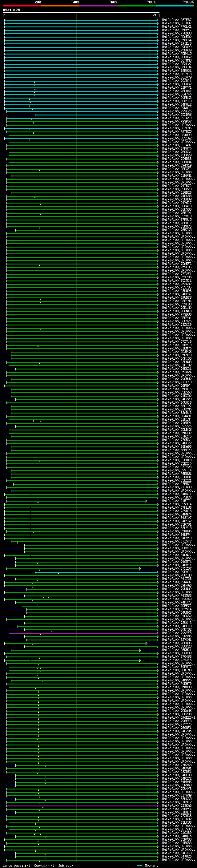This screenshot has height=868, width=197.
Task: Select UniRef100_P55735 label
Action: (x=177, y=287)
